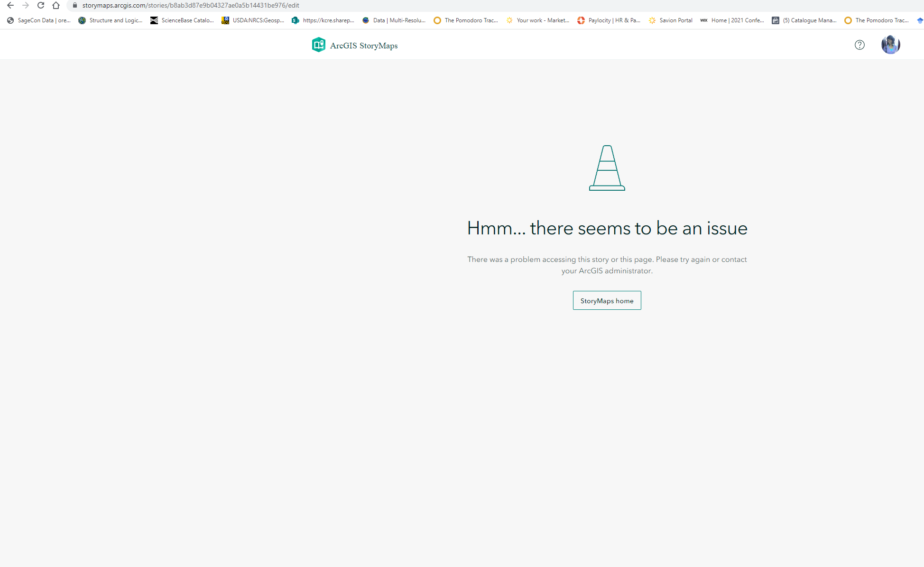Open the ScienceBase Catalog bookmark
The image size is (924, 567).
pyautogui.click(x=182, y=20)
